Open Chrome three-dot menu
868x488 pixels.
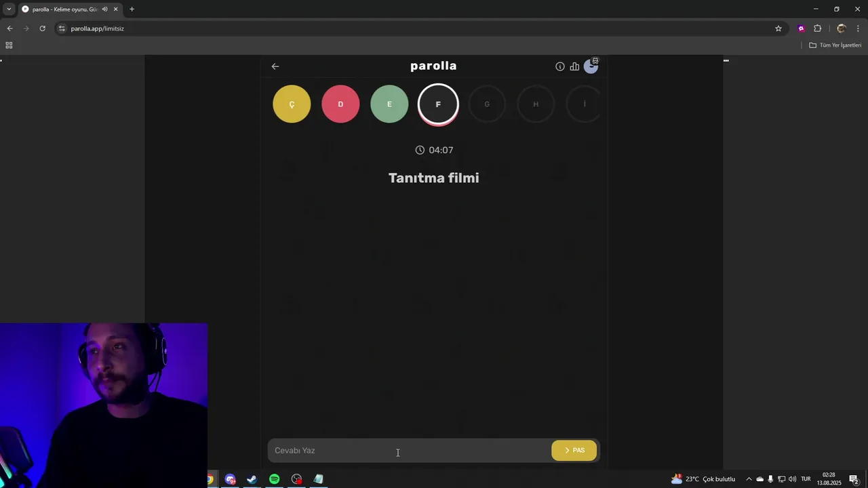coord(859,28)
